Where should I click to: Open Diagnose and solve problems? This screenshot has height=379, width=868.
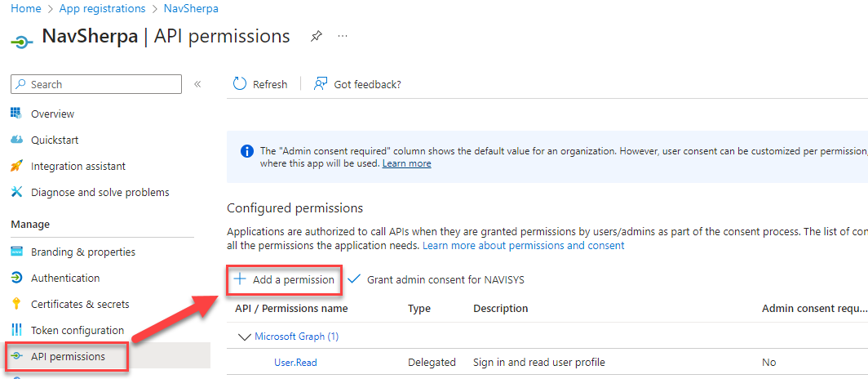tap(100, 192)
